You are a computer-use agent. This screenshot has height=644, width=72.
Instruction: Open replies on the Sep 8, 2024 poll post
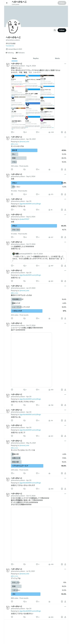[12, 237]
